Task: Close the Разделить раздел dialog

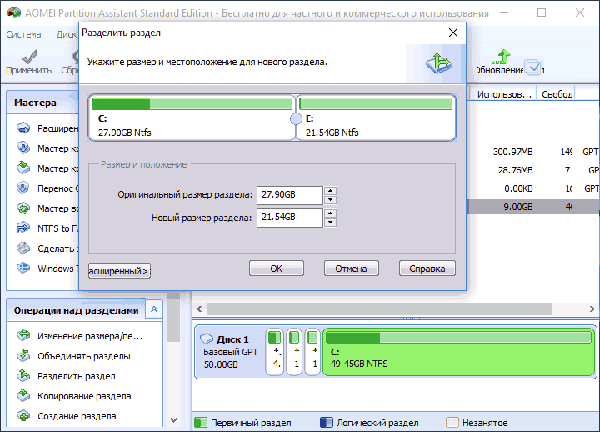Action: pos(453,33)
